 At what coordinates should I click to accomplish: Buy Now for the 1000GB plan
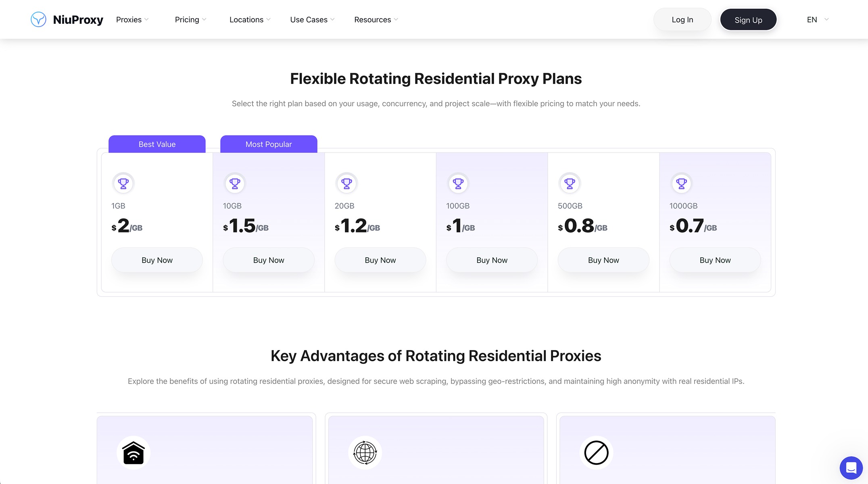coord(715,260)
